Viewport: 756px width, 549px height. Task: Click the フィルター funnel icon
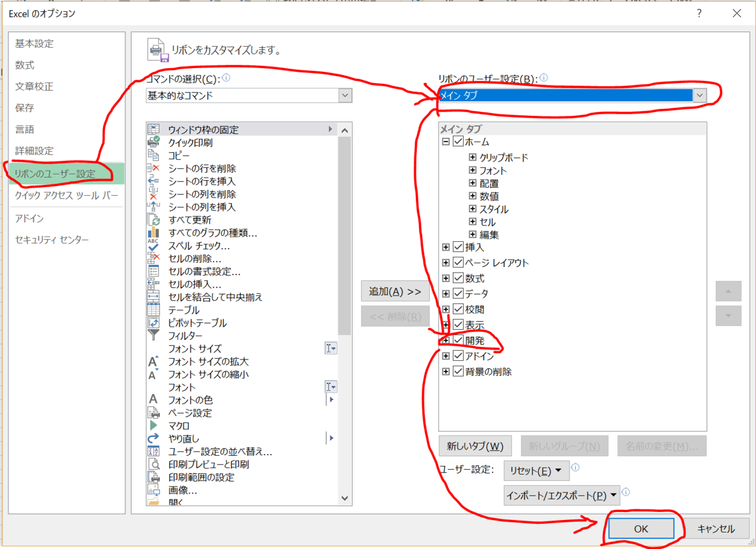153,336
